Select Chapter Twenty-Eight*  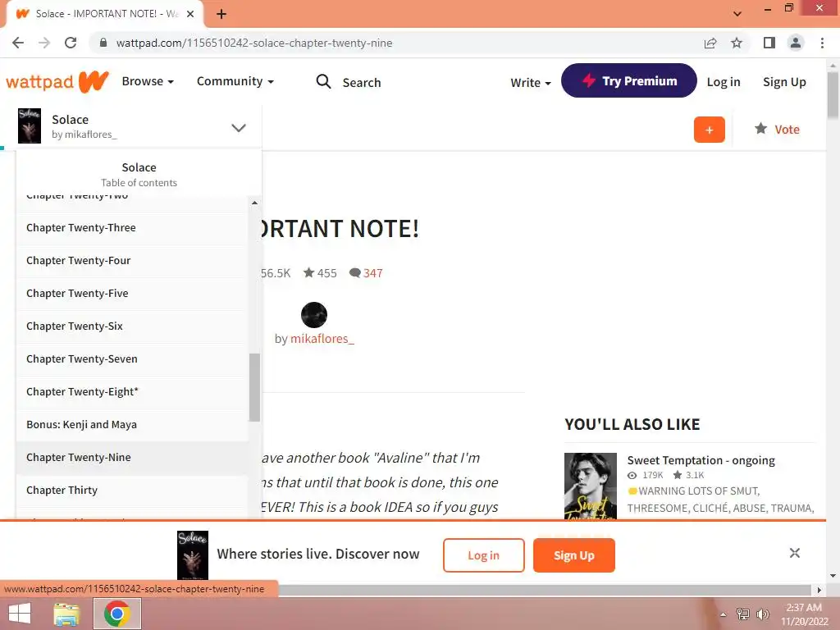pyautogui.click(x=132, y=391)
